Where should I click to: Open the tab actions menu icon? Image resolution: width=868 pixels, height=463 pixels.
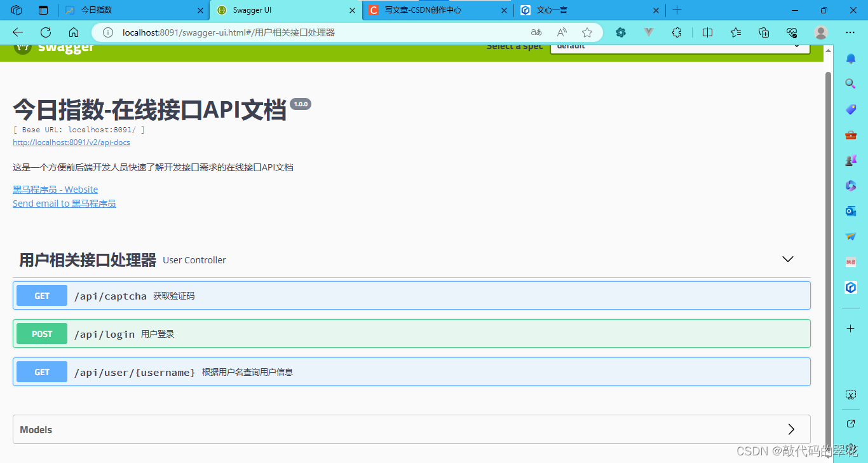coord(43,10)
